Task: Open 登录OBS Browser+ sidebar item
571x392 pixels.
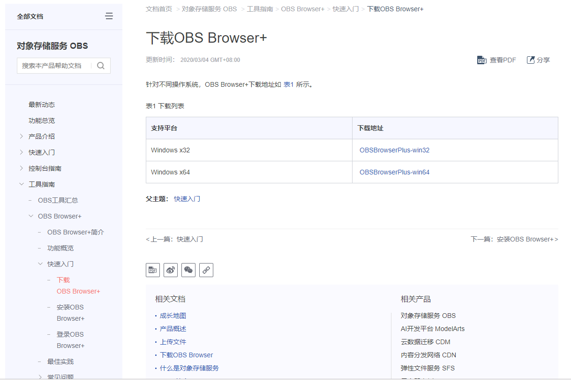Action: (x=70, y=340)
